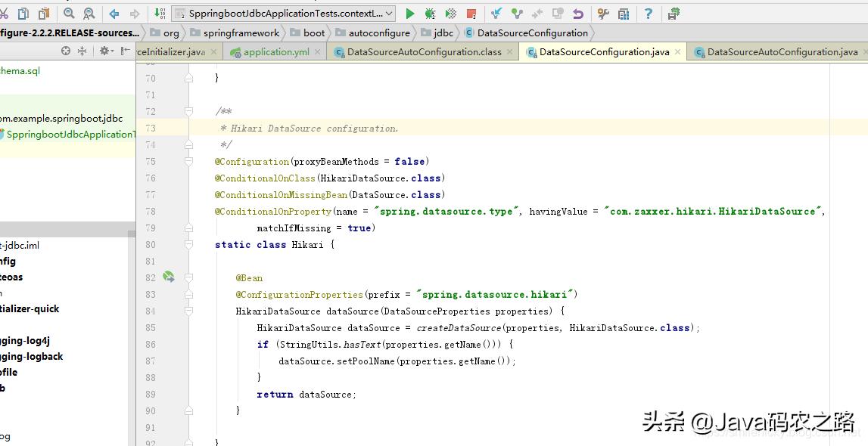
Task: Open the Settings wrench icon
Action: click(x=602, y=13)
